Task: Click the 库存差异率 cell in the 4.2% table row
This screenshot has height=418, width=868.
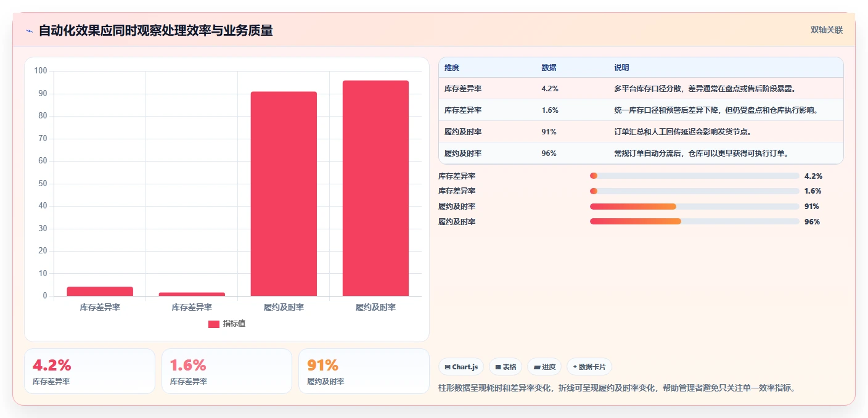Action: tap(463, 89)
